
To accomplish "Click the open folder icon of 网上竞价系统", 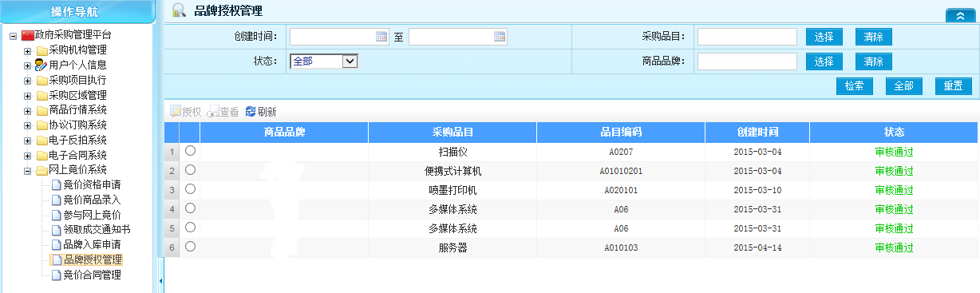I will point(41,170).
